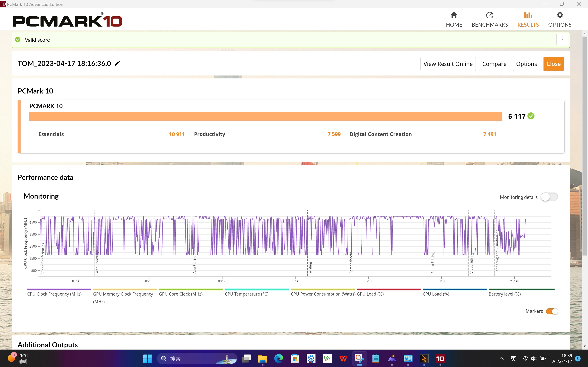Toggle the CPU Clock Frequency legend series

coord(54,294)
